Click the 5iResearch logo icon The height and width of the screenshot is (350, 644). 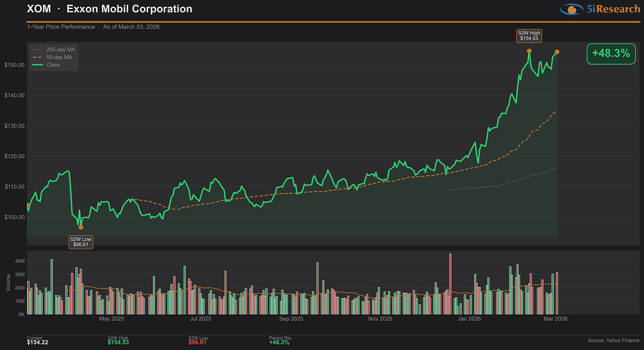click(572, 9)
